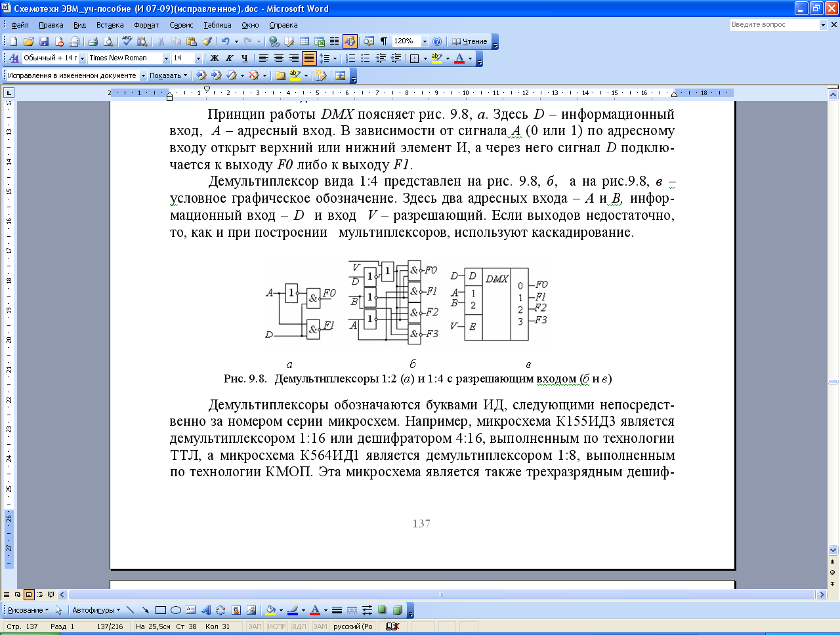840x635 pixels.
Task: Open the 'Рисование' menu
Action: click(28, 610)
